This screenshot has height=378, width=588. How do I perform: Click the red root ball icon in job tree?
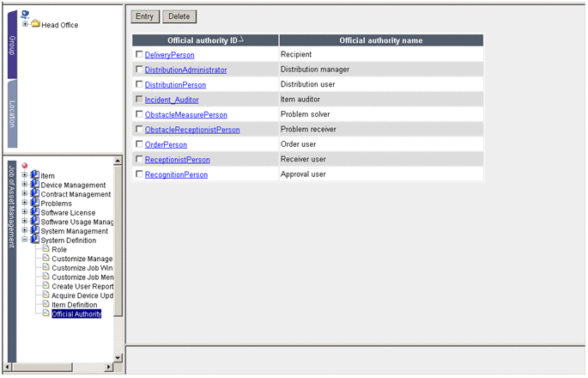click(x=25, y=166)
